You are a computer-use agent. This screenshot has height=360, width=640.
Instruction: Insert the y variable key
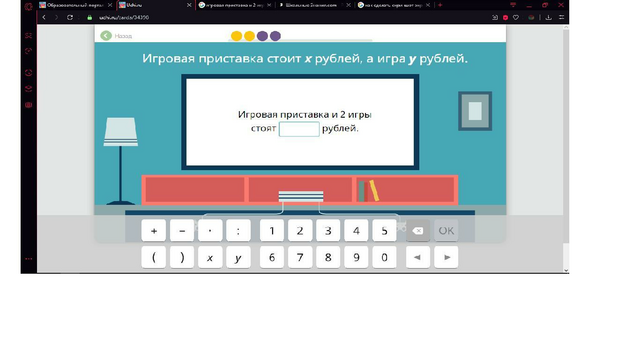click(238, 257)
